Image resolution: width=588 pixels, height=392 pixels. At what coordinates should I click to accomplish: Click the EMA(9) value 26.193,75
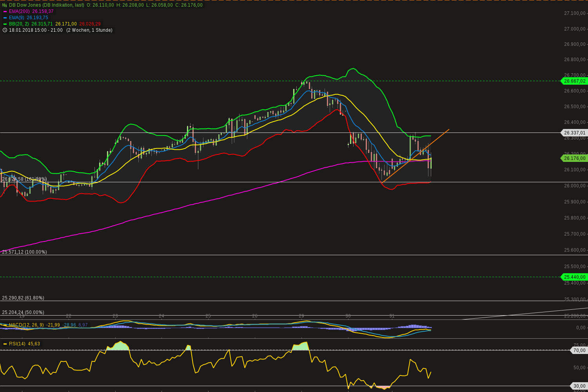37,18
